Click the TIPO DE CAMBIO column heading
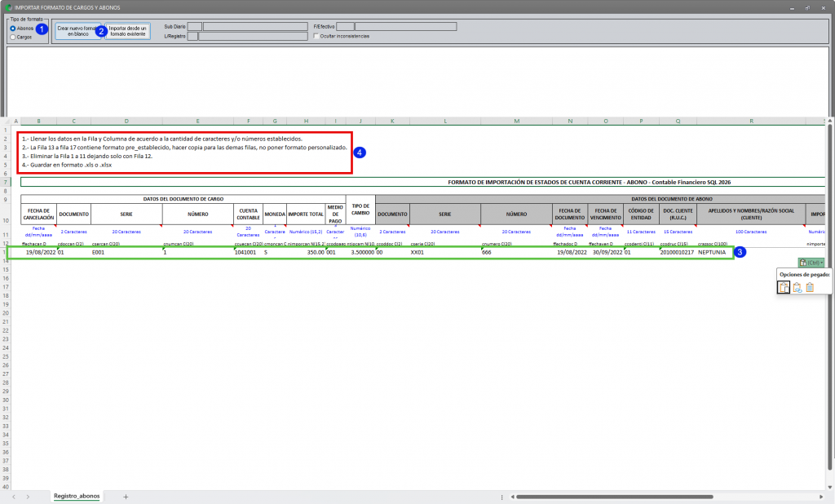Viewport: 835px width, 504px height. [360, 210]
